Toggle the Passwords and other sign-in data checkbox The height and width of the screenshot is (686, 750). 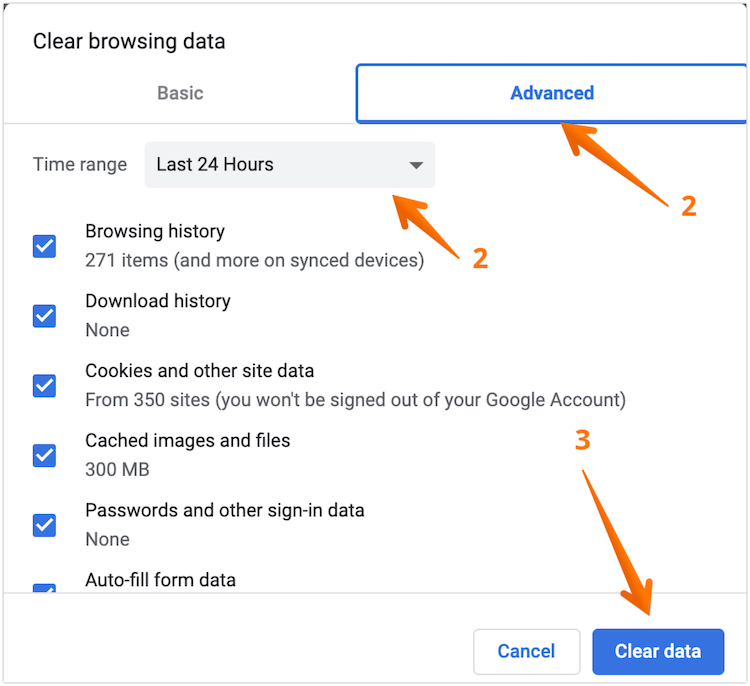tap(44, 524)
